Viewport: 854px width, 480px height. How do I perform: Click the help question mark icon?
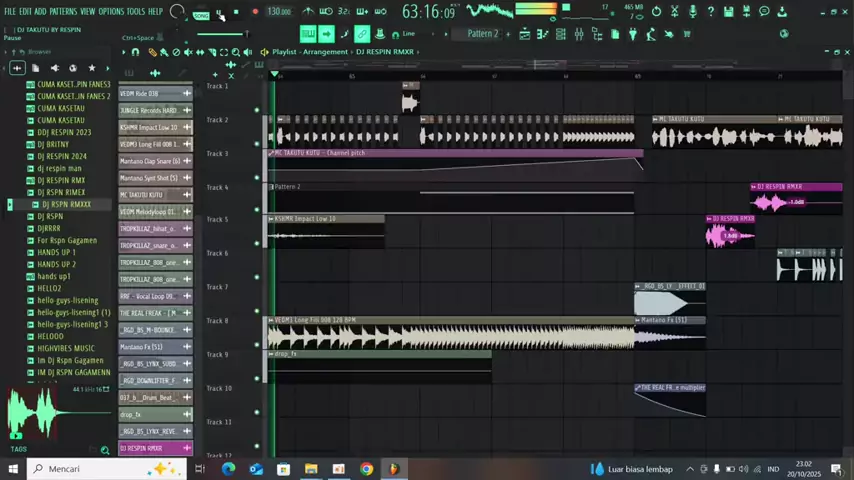[709, 12]
